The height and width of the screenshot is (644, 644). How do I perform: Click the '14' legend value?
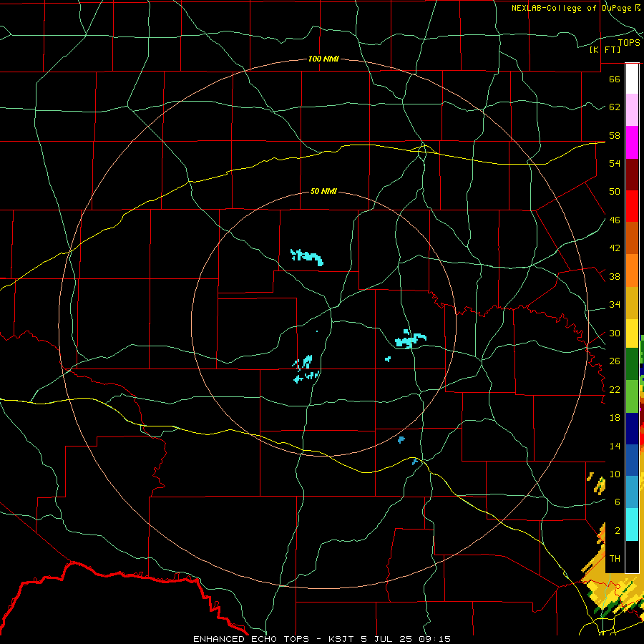coord(615,446)
